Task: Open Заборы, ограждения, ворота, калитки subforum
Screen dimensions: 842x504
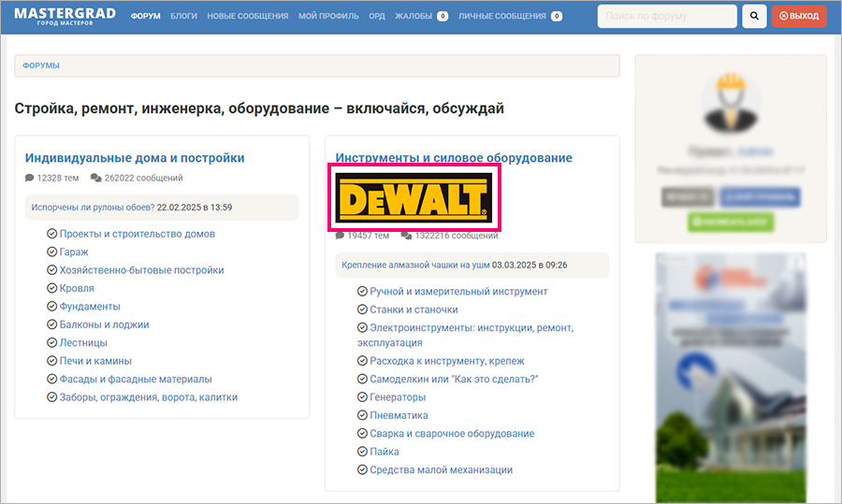Action: coord(148,397)
